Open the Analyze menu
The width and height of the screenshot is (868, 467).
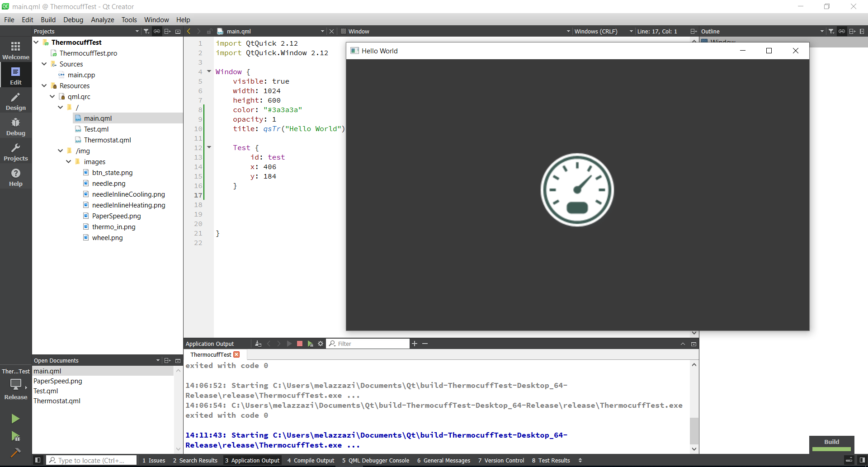tap(102, 19)
